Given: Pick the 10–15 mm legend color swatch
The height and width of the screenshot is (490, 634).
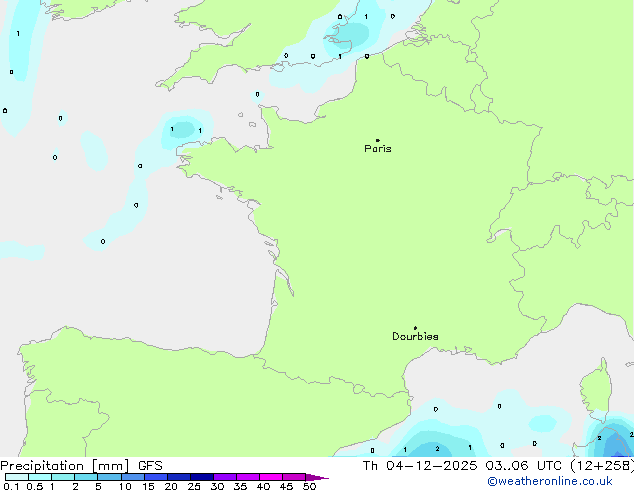Looking at the screenshot, I should tap(132, 477).
